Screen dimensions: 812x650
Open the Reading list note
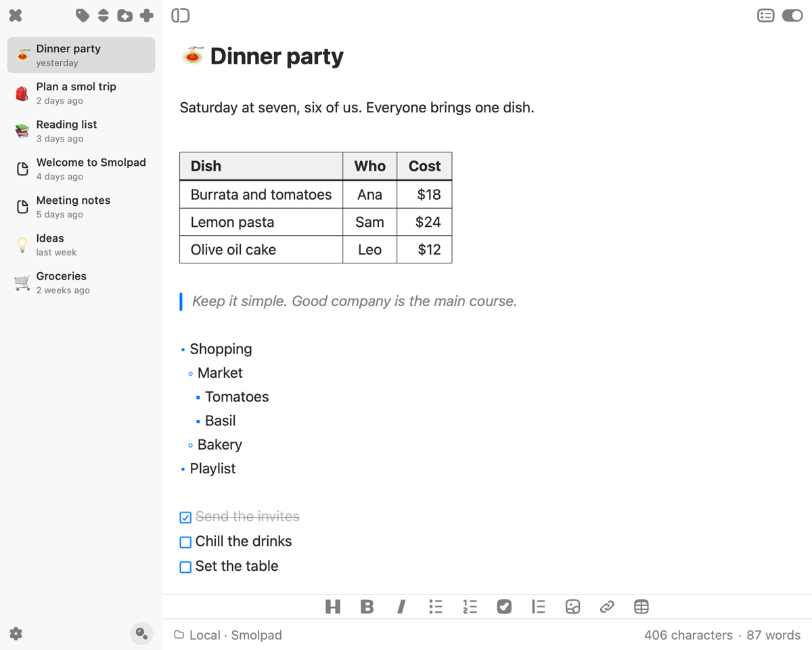(81, 131)
